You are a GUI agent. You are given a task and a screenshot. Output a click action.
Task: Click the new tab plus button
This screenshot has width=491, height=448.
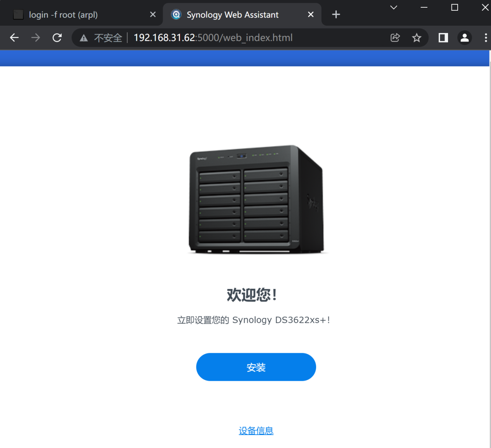336,14
